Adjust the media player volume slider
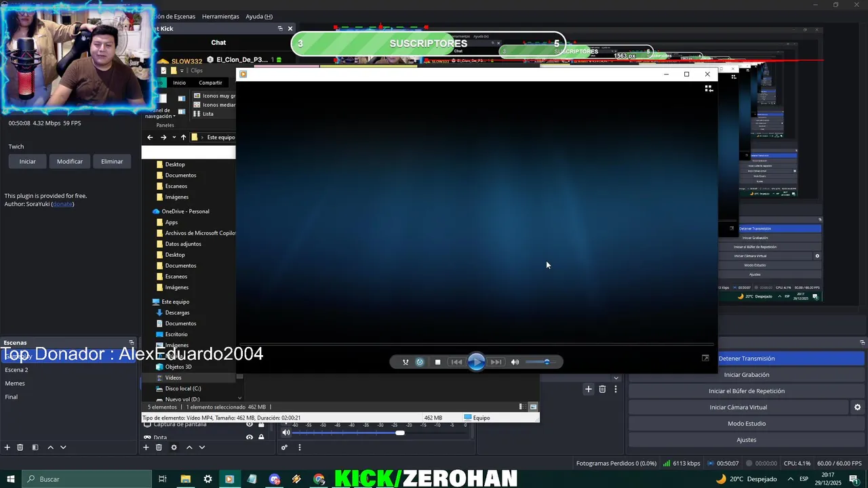 click(x=542, y=362)
